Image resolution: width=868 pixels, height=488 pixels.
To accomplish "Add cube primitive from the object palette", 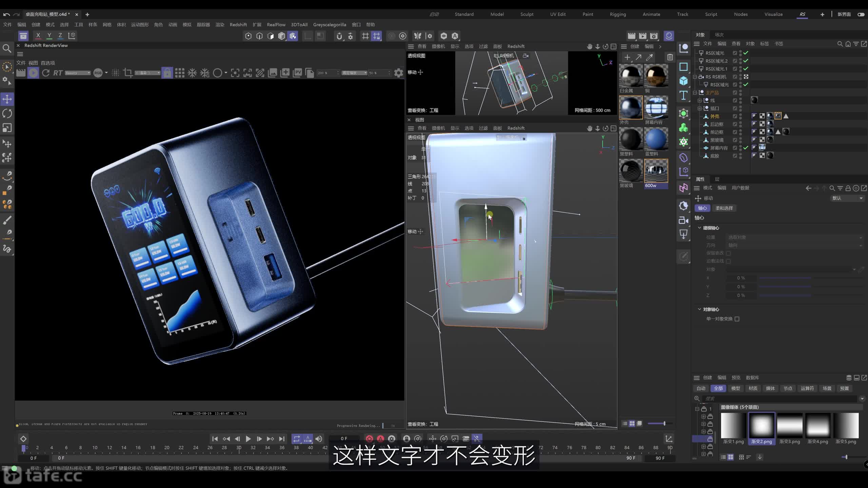I will (x=684, y=81).
